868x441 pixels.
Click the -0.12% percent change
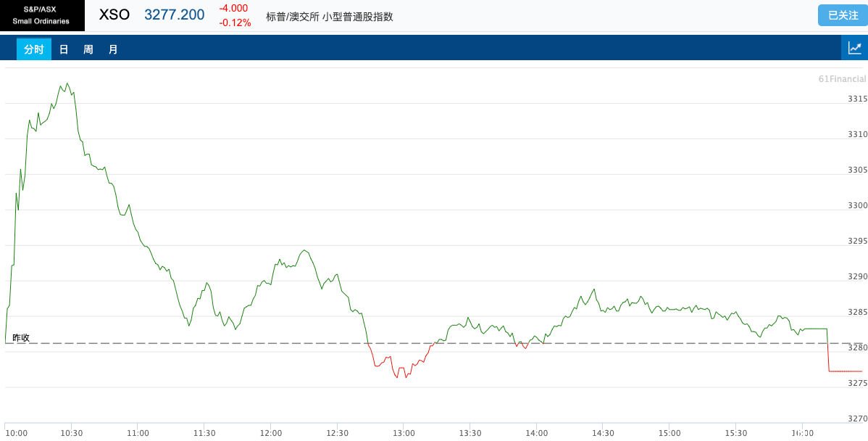click(235, 22)
